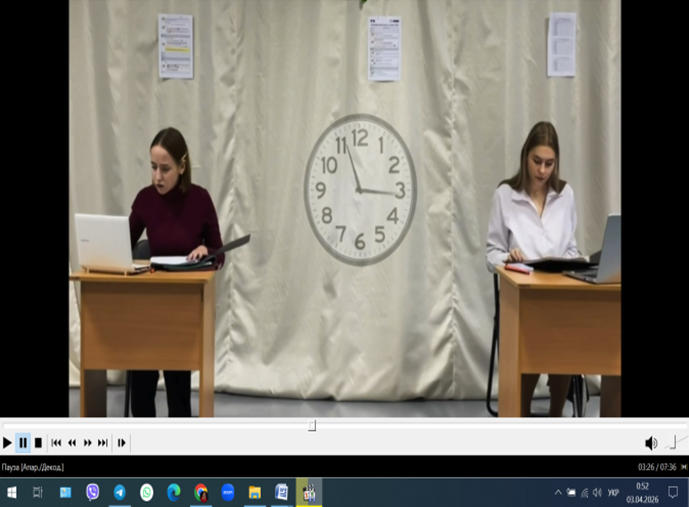Click the seek bar position thumb
The height and width of the screenshot is (507, 689).
tap(312, 426)
